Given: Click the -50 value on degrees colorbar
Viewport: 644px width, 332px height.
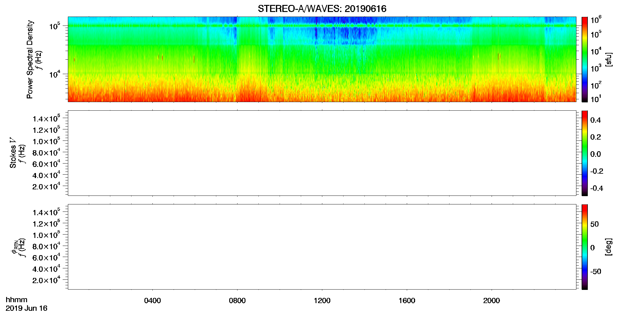Looking at the screenshot, I should (596, 272).
